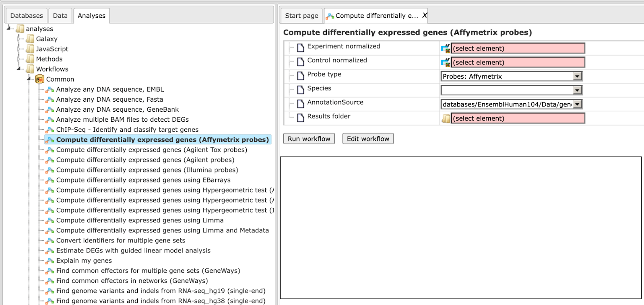Click the Results folder select element field
This screenshot has width=644, height=305.
point(518,119)
